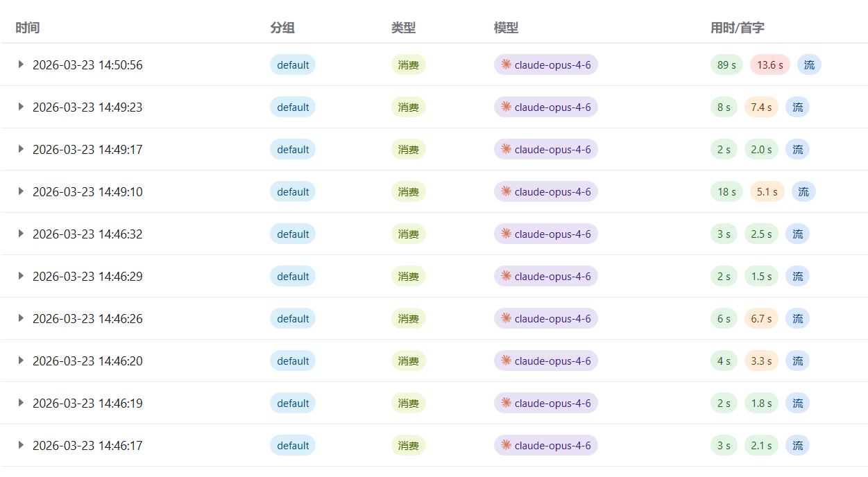Click the 用时/首字 column header
This screenshot has width=868, height=477.
[738, 28]
